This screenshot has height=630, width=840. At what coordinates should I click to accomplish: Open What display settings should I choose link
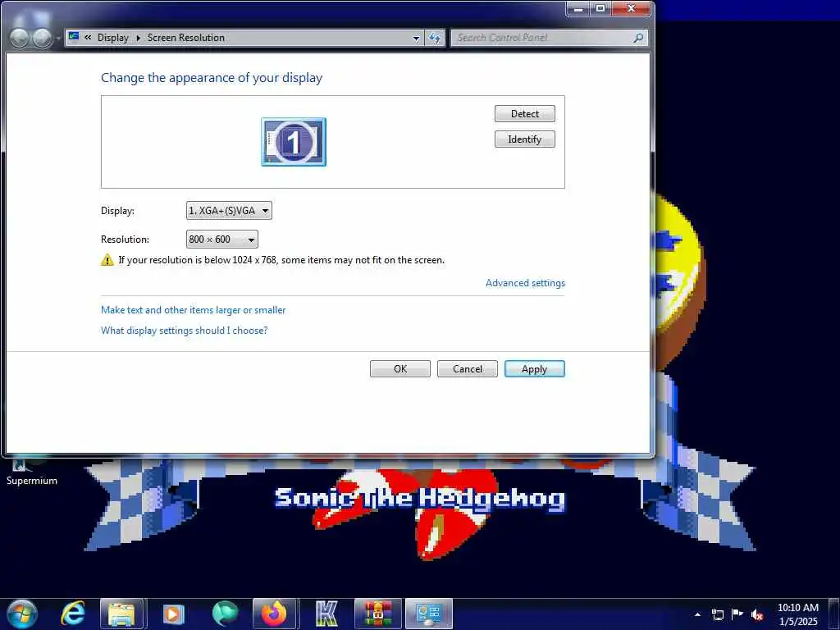click(185, 331)
